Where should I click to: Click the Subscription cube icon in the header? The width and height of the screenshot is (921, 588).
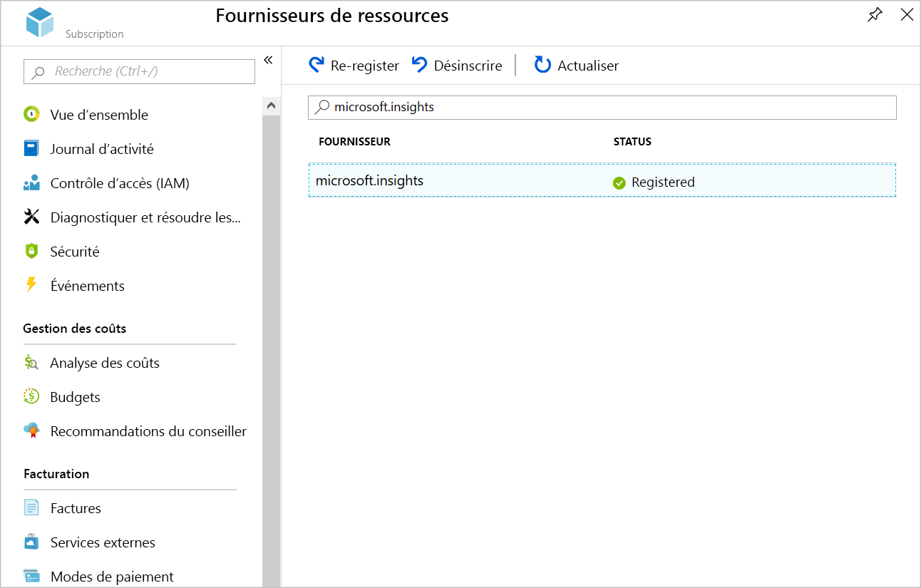(40, 22)
